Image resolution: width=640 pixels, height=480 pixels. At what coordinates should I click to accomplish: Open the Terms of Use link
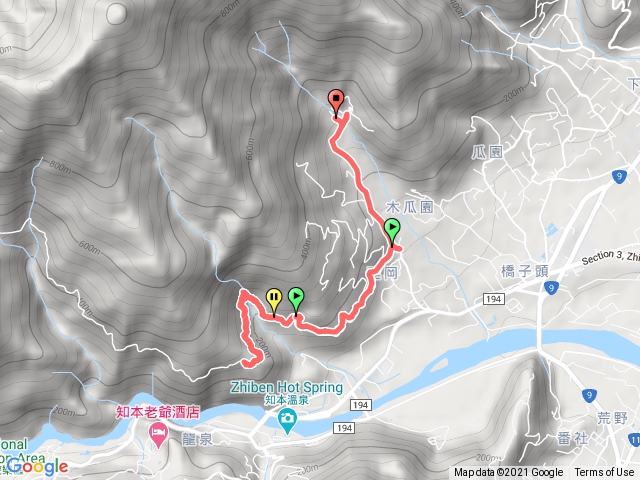pos(606,472)
